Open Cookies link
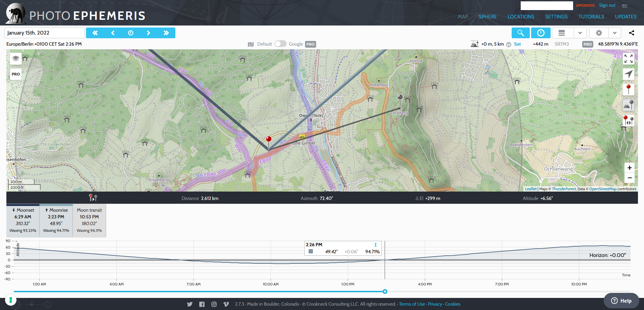644x310 pixels. tap(453, 304)
